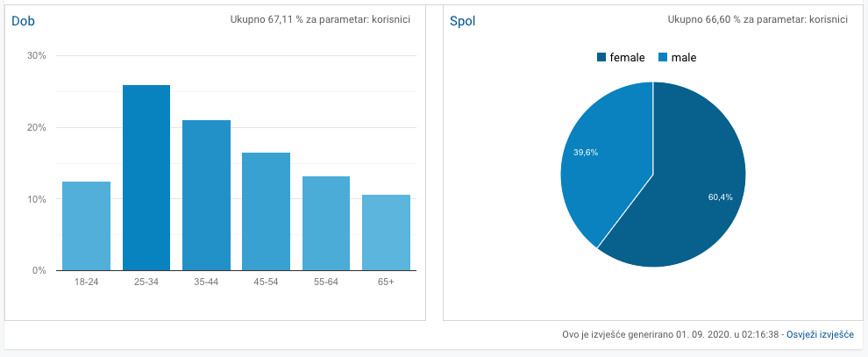Toggle the female legend label
868x357 pixels.
(x=627, y=58)
